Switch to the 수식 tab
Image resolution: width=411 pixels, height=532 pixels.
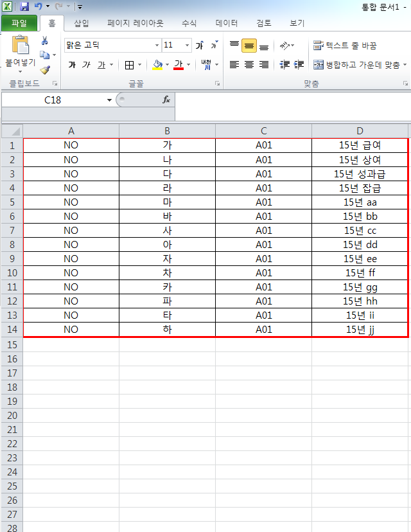point(189,23)
